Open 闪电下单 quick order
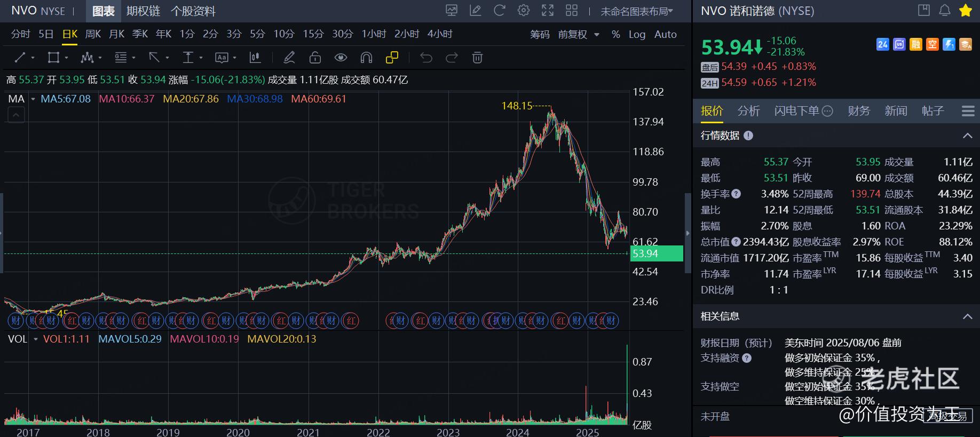Image resolution: width=980 pixels, height=437 pixels. coord(803,110)
